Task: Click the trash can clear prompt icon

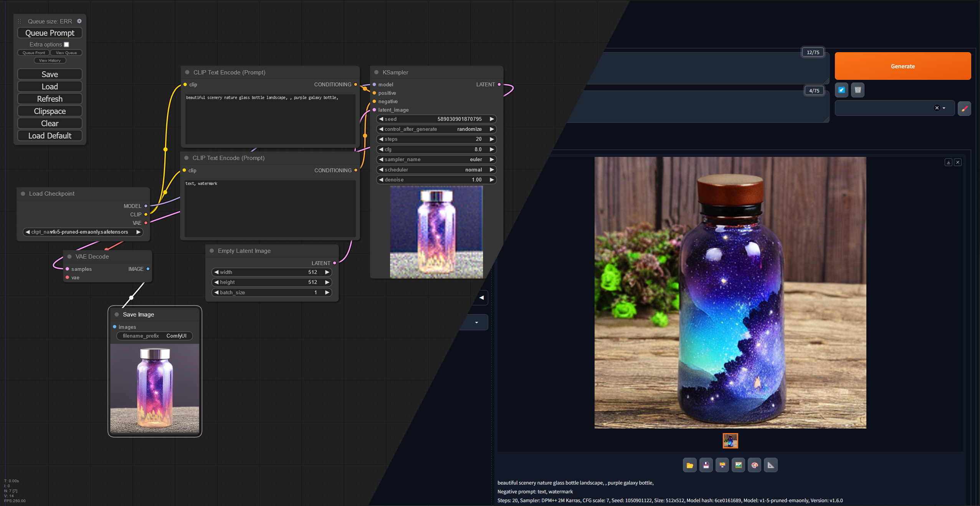Action: [858, 90]
